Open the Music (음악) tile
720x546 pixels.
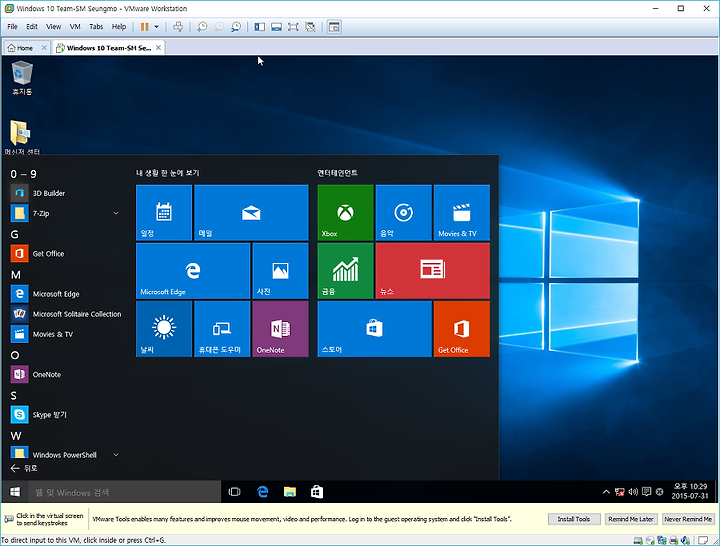point(404,213)
